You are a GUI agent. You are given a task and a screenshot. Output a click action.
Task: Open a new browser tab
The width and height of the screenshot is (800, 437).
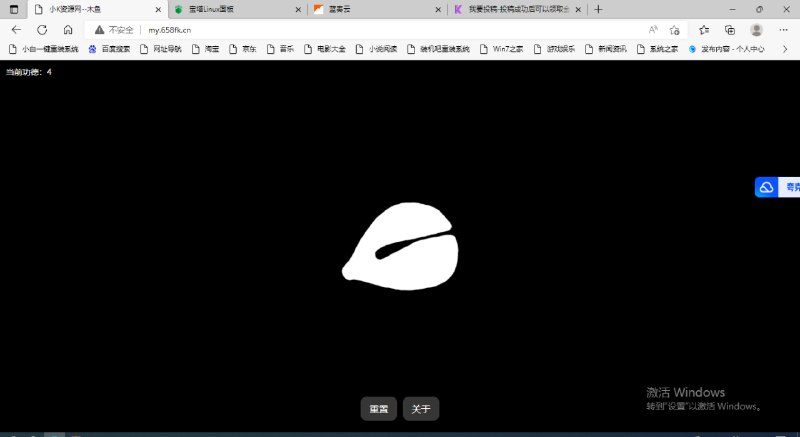point(598,9)
